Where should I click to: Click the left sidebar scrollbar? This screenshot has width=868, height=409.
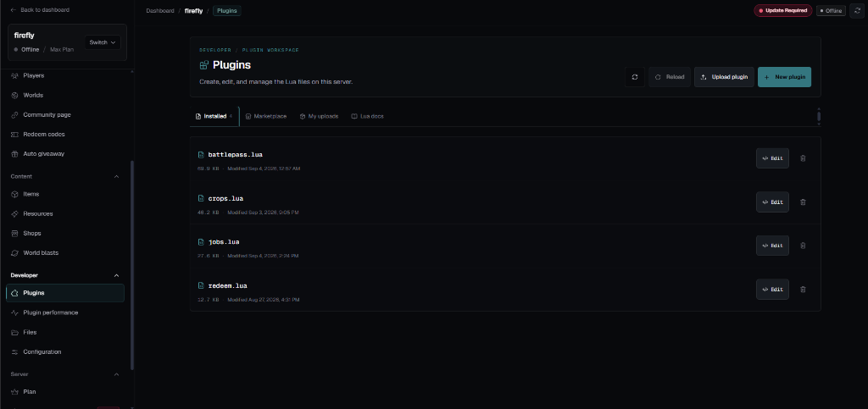(x=131, y=265)
